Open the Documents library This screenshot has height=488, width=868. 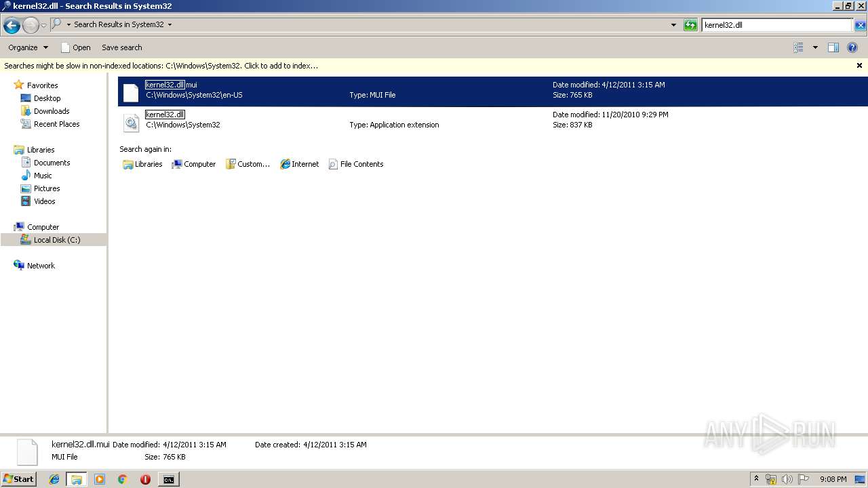pos(52,163)
